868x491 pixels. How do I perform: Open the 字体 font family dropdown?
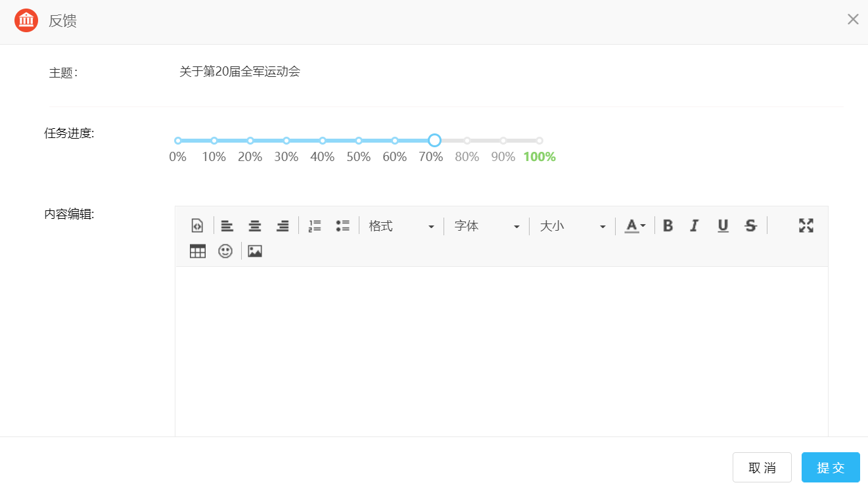coord(486,225)
